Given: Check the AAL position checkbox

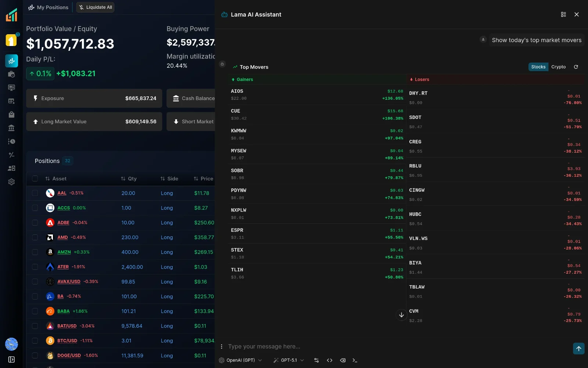Looking at the screenshot, I should (x=35, y=193).
